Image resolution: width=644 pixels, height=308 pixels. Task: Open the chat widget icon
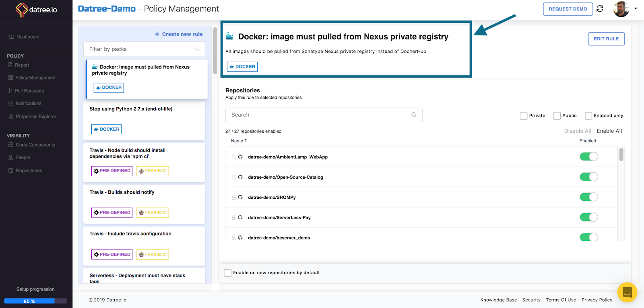[627, 292]
